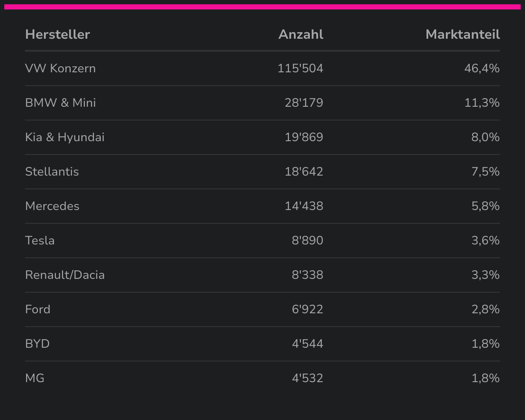Select the Kia & Hyundai entry

coord(65,137)
